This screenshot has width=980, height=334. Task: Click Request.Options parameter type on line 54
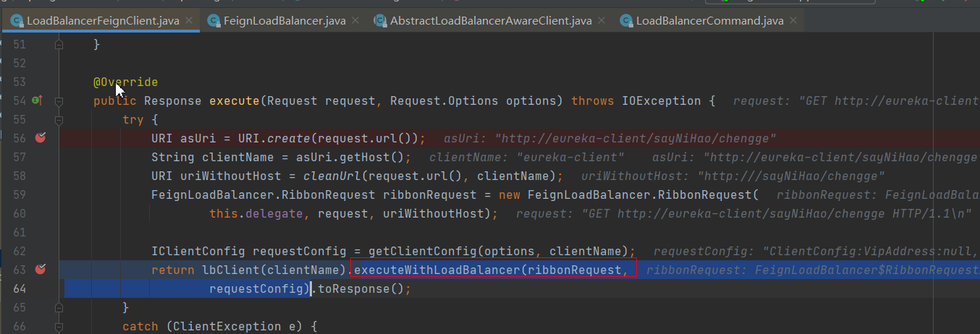pos(444,100)
